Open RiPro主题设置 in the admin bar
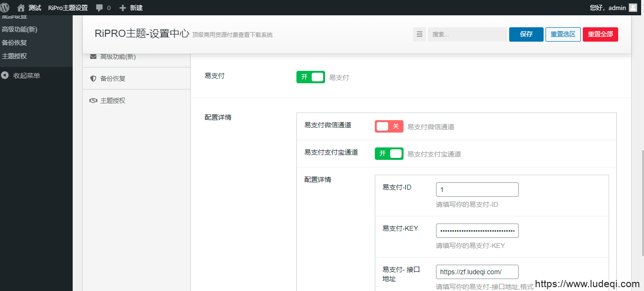 pyautogui.click(x=68, y=8)
